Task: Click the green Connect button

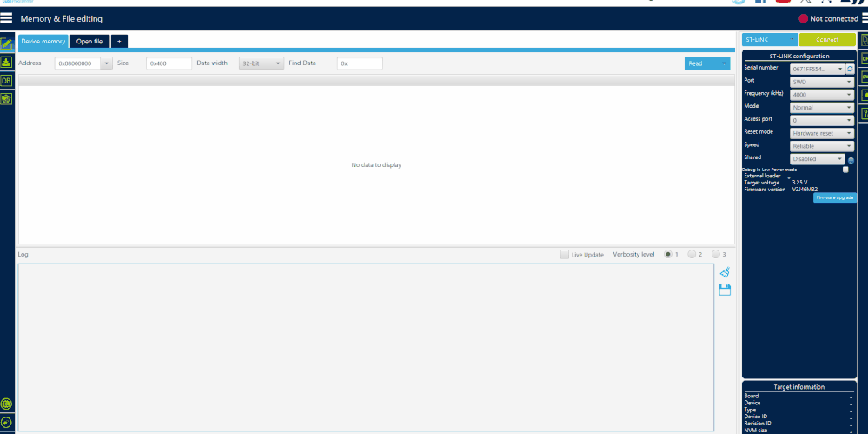Action: pos(827,40)
